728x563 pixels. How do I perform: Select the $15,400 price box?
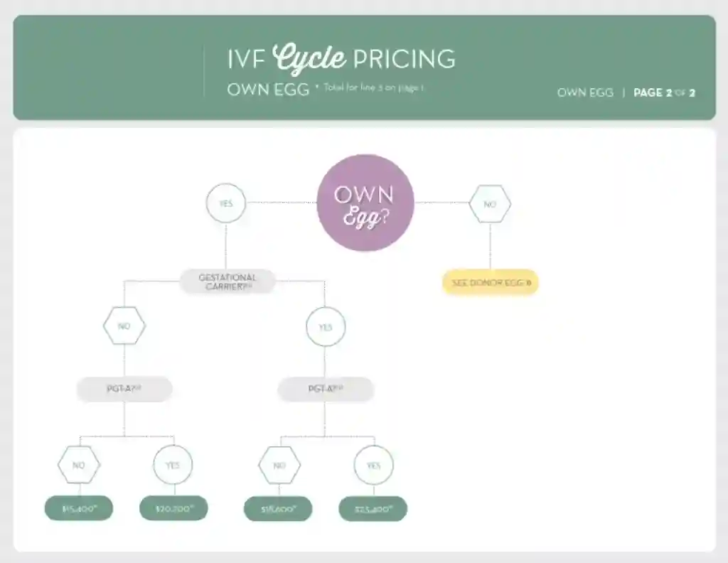(x=79, y=508)
